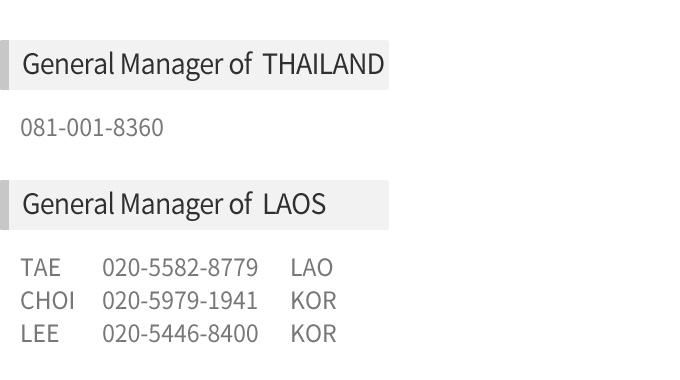Click gray accent bar beside LAOS heading
The height and width of the screenshot is (380, 680).
4,205
